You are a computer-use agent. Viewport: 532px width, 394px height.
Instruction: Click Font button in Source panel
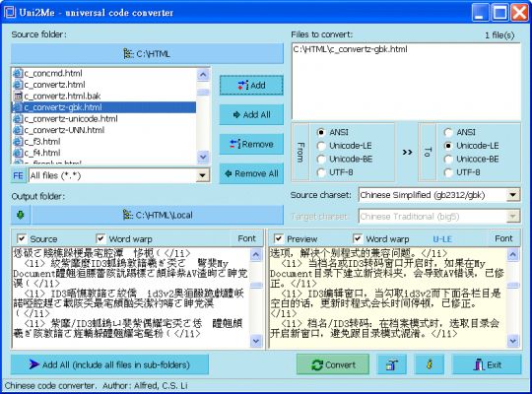tap(246, 238)
